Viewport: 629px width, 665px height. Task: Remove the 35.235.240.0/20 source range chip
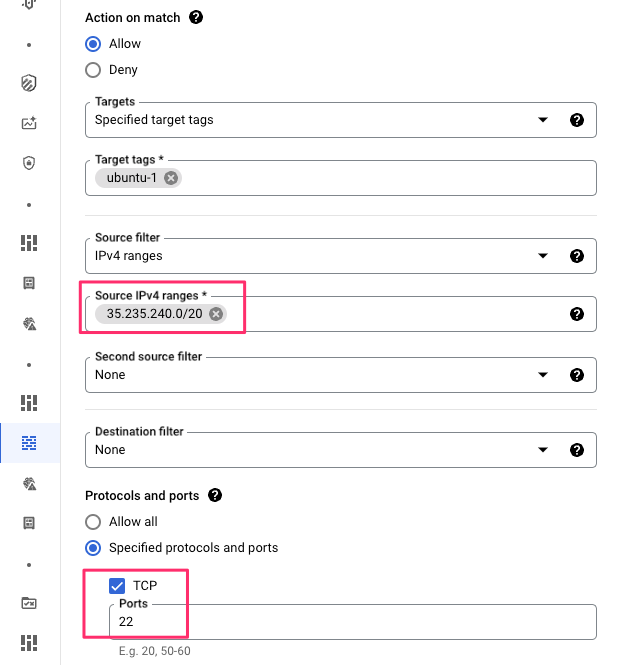click(215, 314)
